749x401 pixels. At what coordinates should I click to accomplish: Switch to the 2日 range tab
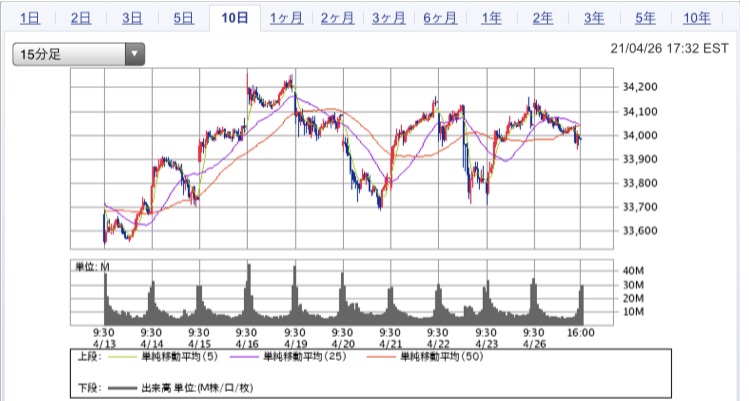81,19
